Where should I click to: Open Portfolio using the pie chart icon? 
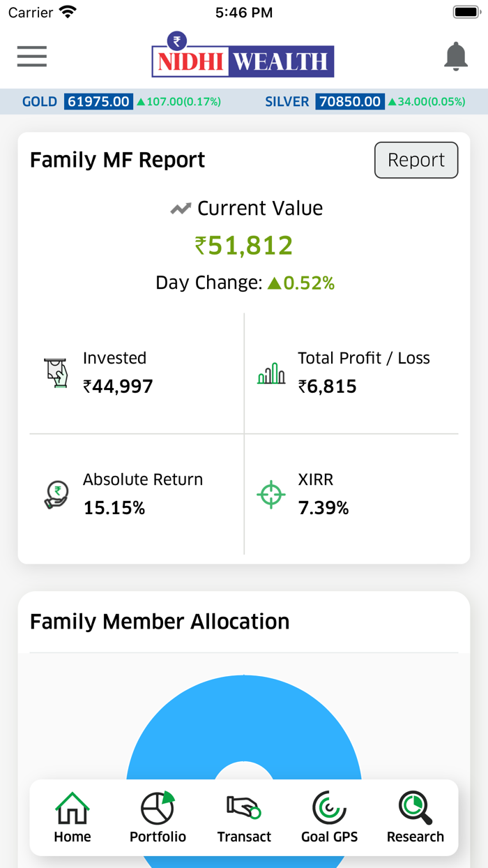click(x=158, y=809)
